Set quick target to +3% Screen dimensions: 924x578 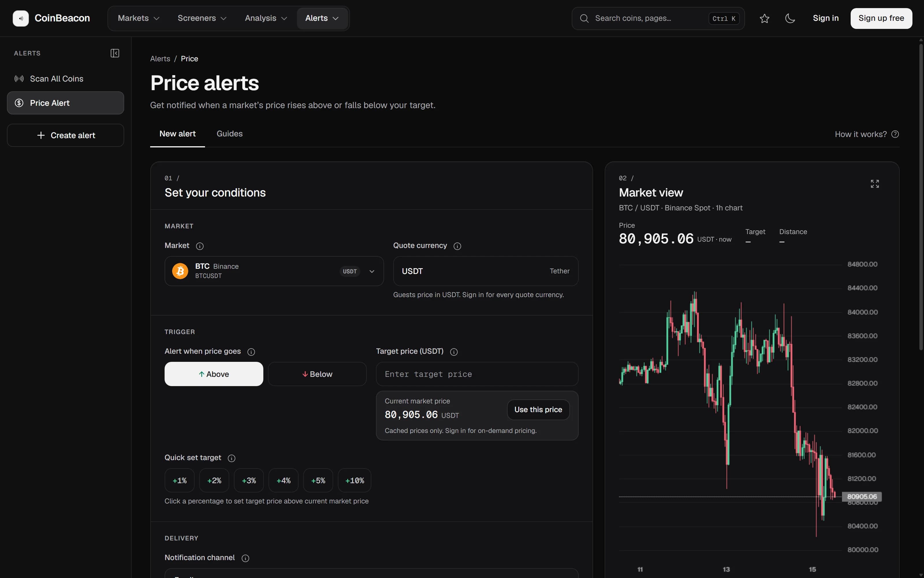(x=249, y=481)
